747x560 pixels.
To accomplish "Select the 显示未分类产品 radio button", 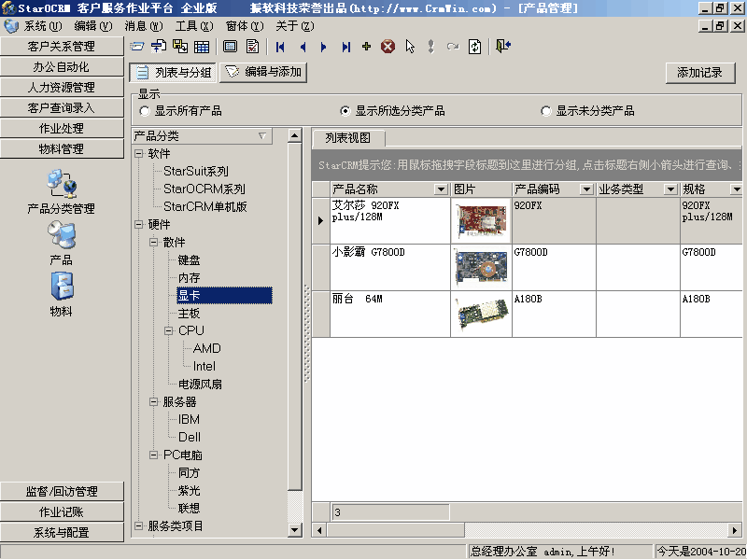I will coord(546,111).
